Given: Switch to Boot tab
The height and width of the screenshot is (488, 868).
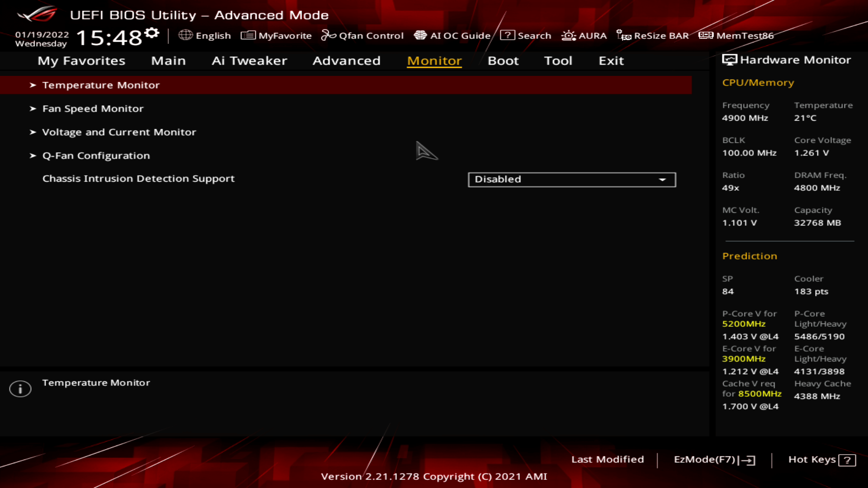Looking at the screenshot, I should (503, 60).
